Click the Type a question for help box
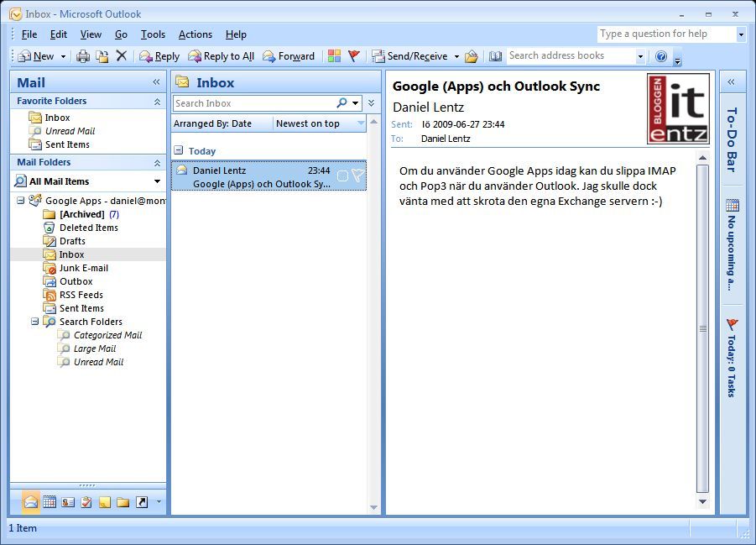The image size is (756, 545). pos(666,34)
